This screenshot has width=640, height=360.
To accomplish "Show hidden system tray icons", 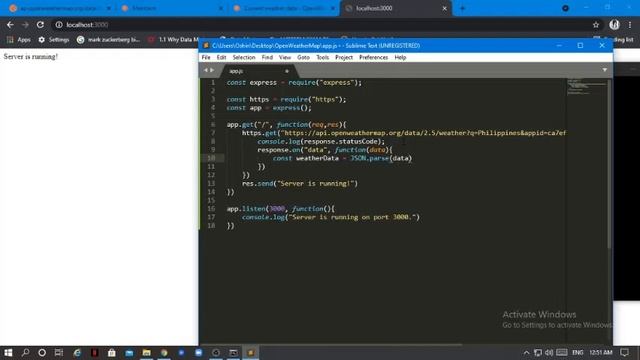I will [x=526, y=353].
